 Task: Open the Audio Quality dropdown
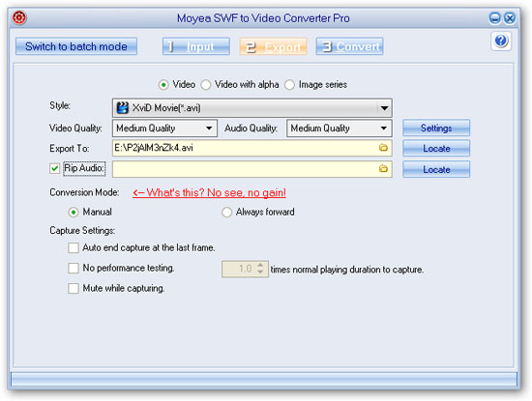click(340, 129)
